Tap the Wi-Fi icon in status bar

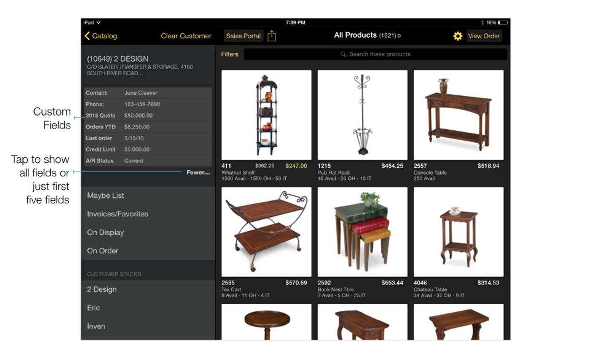point(99,23)
